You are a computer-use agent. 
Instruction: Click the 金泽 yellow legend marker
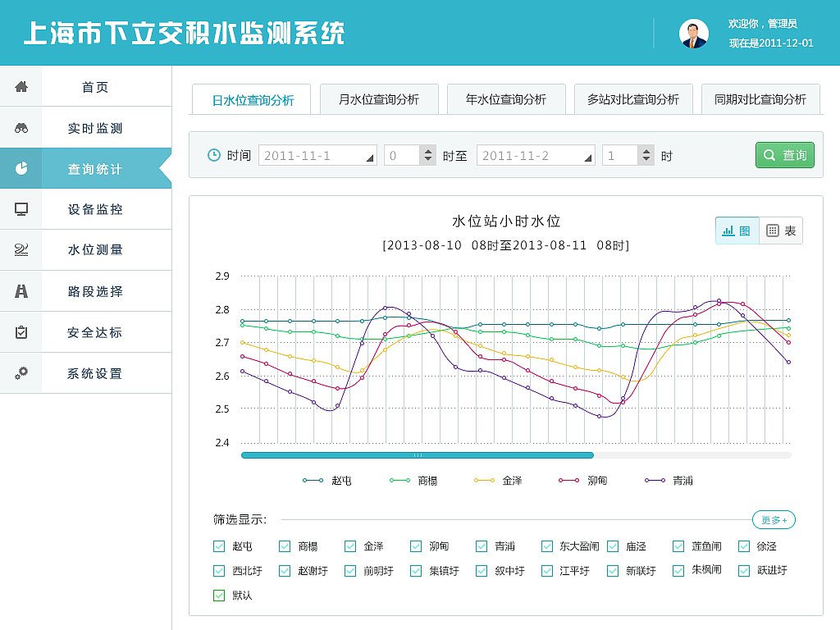[484, 481]
